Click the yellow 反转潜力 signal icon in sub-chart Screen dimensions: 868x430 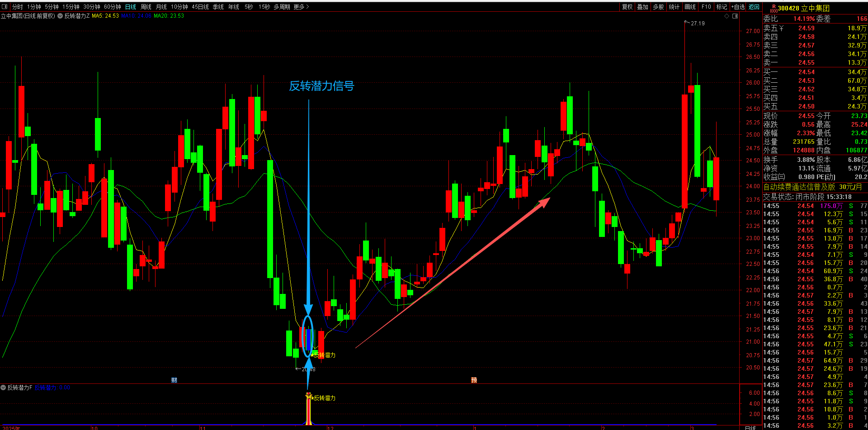point(309,397)
